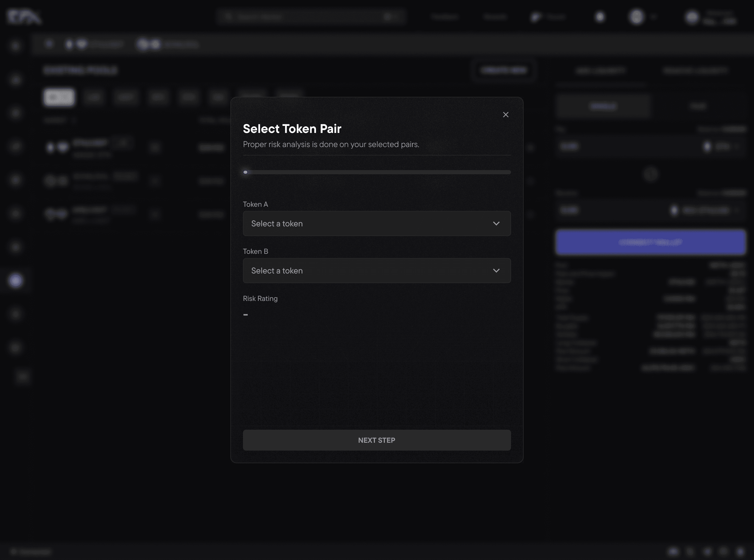Click the chevron arrow in Token A field

pos(496,223)
